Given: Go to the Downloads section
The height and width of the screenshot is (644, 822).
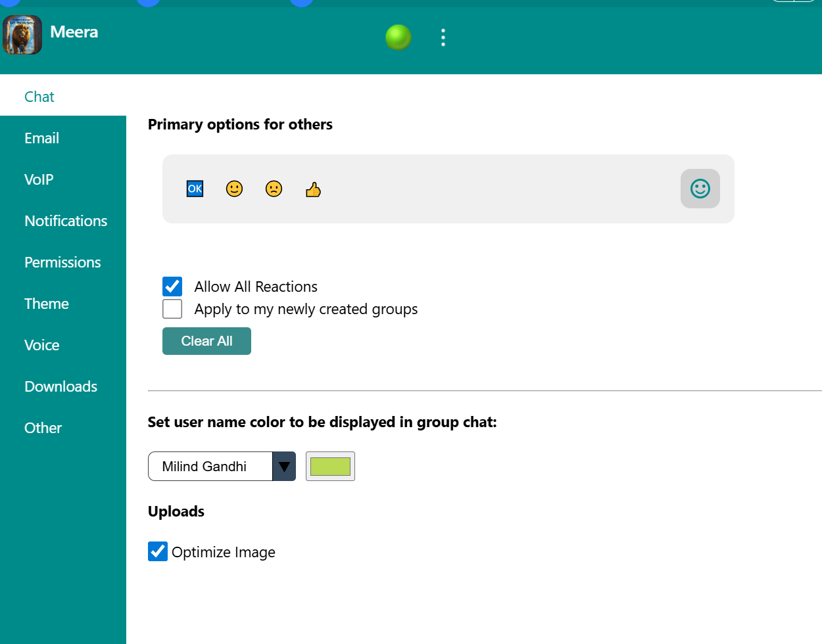Looking at the screenshot, I should point(60,386).
